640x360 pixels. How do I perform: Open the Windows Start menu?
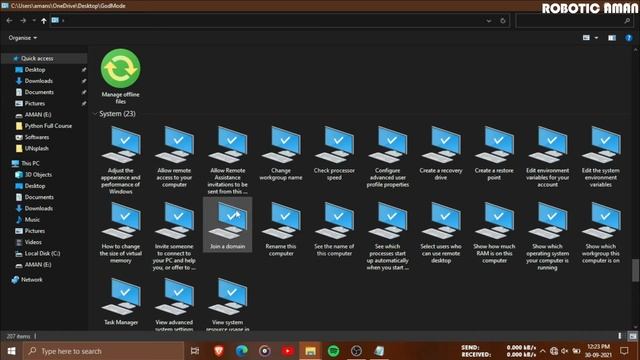coord(11,351)
